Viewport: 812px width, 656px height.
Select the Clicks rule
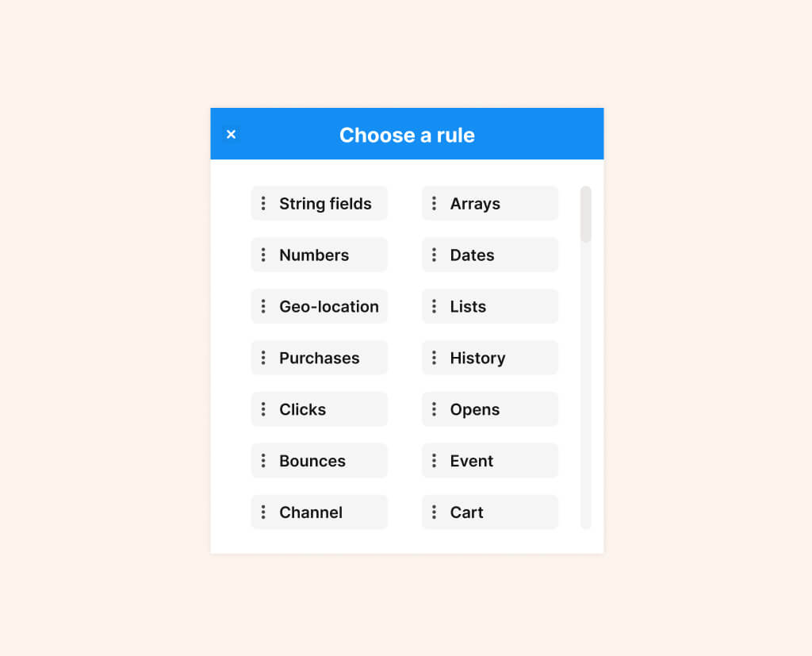tap(302, 409)
